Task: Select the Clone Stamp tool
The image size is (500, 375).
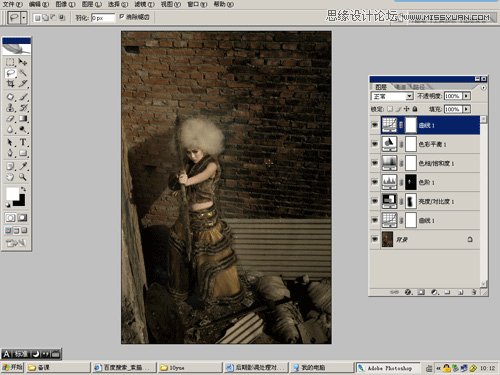Action: tap(10, 108)
